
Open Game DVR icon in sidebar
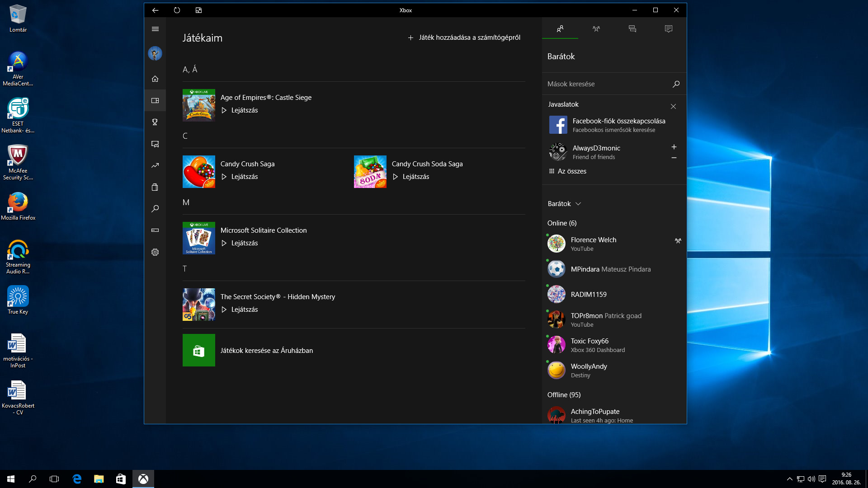click(155, 144)
